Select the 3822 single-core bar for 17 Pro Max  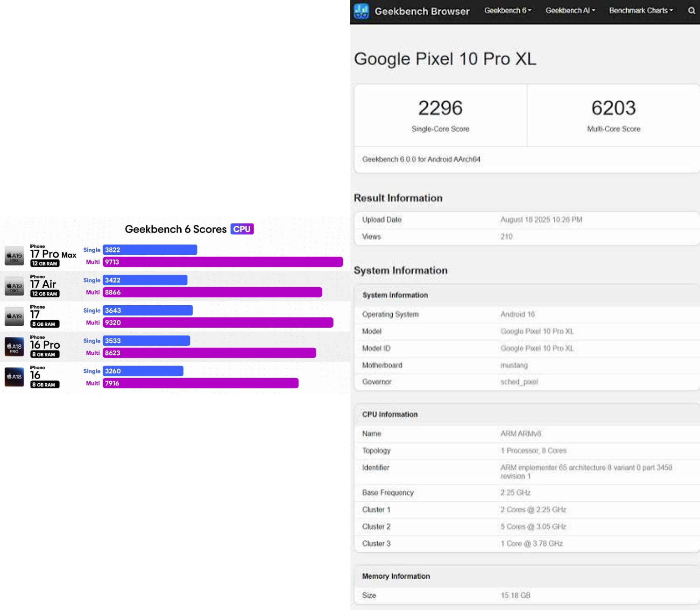150,250
